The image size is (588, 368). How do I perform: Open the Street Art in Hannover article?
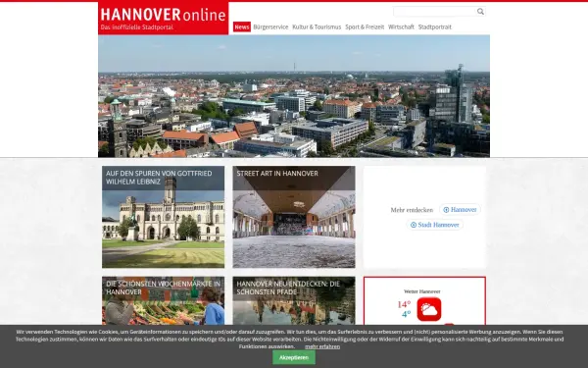click(294, 217)
